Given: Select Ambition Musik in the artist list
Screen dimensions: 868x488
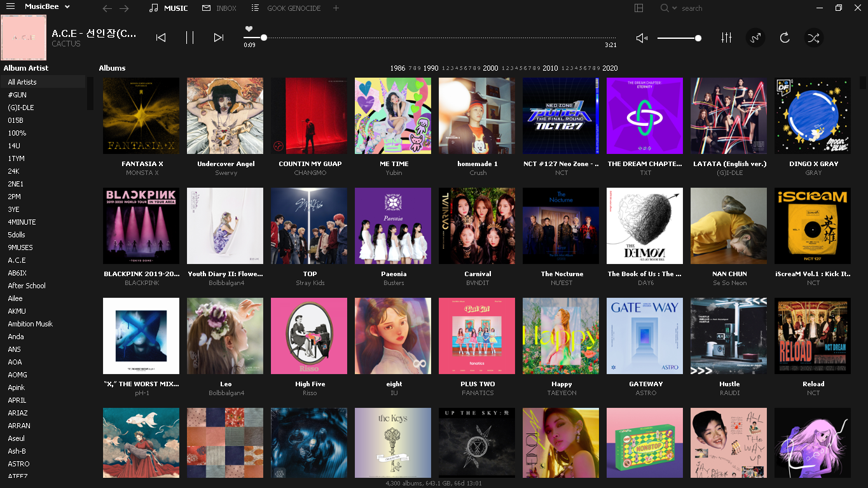Looking at the screenshot, I should [x=43, y=324].
